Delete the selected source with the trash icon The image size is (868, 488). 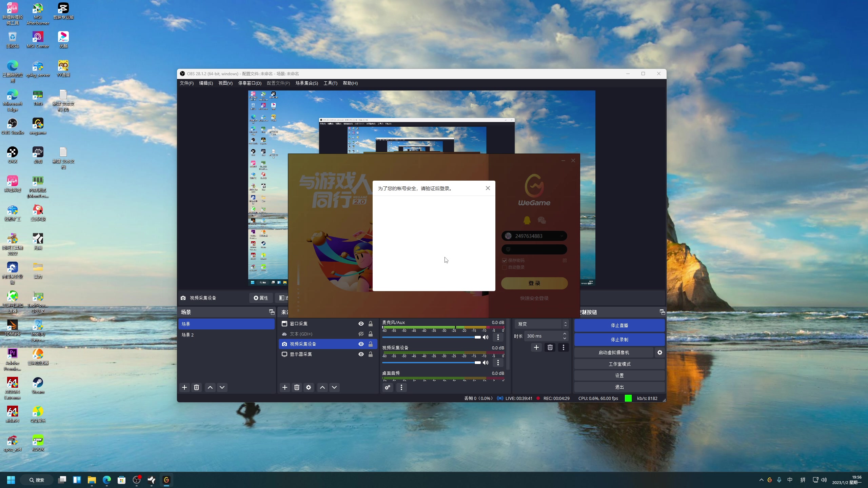point(297,387)
